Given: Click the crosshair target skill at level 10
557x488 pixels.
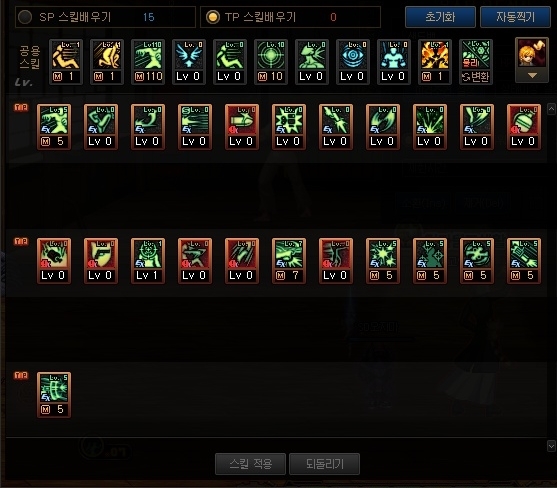Looking at the screenshot, I should tap(271, 62).
